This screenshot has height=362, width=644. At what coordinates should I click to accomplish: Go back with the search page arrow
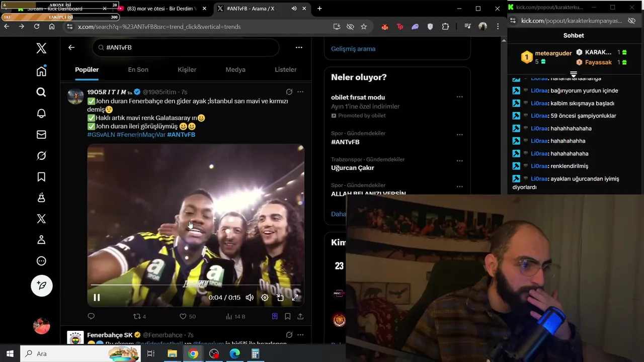[71, 47]
